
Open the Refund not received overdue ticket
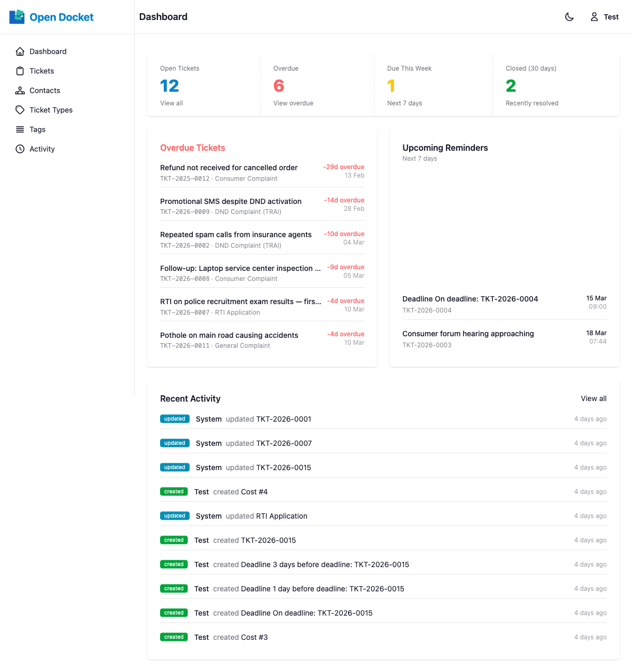(x=229, y=168)
